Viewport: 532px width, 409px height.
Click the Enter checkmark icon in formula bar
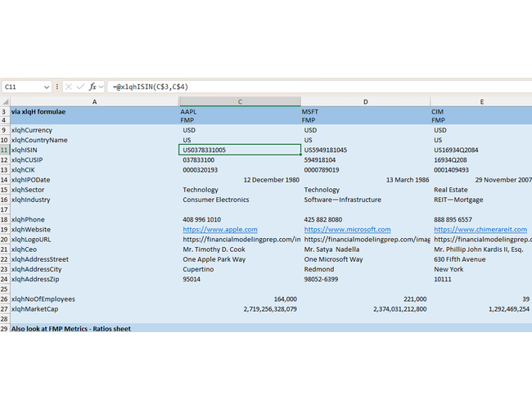point(80,87)
